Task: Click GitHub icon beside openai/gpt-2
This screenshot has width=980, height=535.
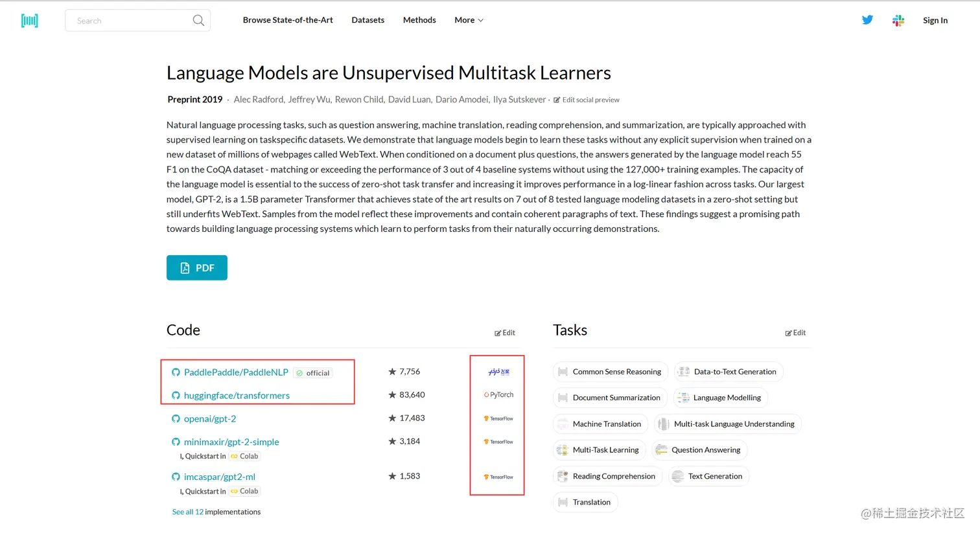Action: (x=176, y=419)
